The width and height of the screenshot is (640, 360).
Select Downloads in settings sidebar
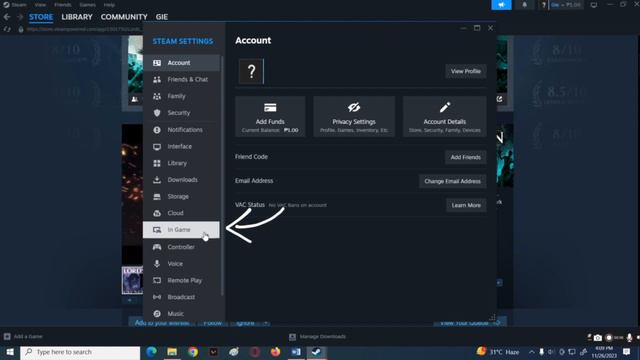click(x=181, y=180)
